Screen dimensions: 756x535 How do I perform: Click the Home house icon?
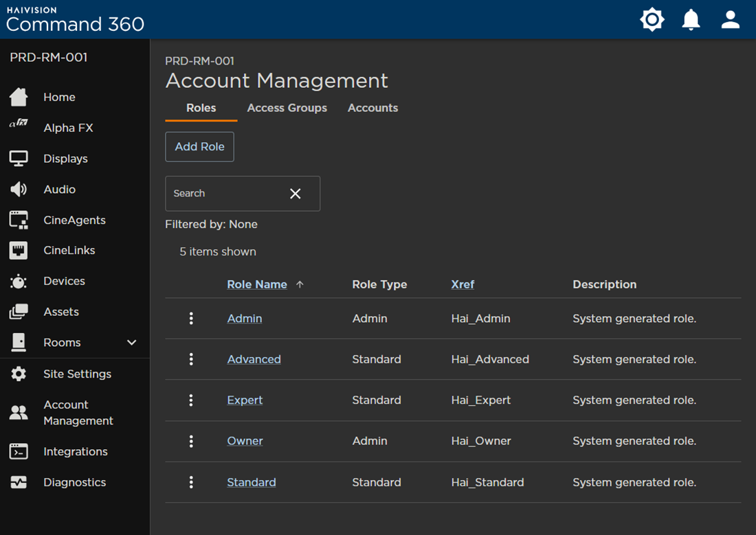[19, 97]
